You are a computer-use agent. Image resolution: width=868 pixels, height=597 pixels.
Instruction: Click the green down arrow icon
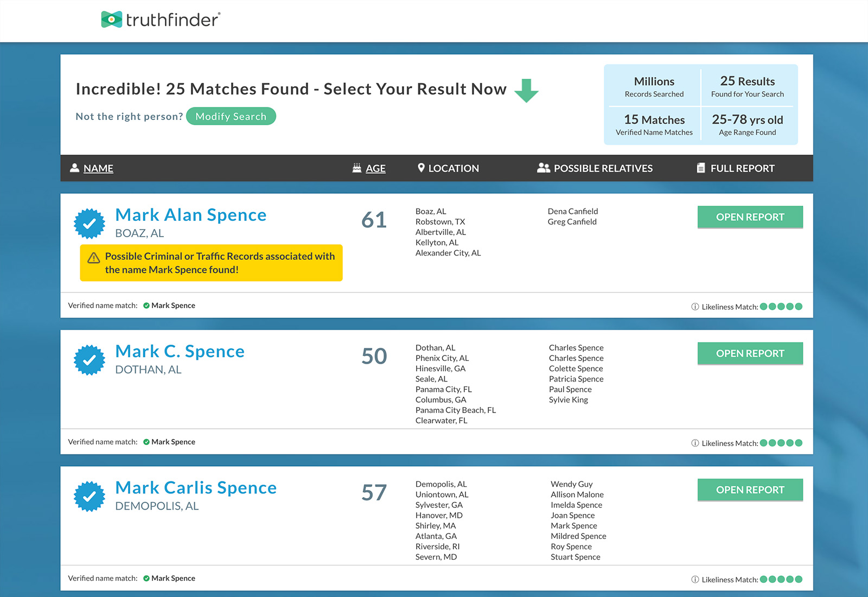[526, 91]
